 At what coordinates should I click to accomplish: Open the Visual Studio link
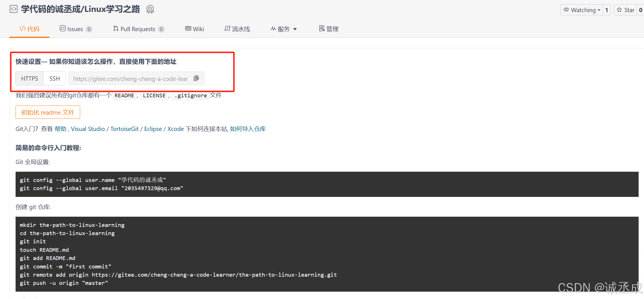(x=88, y=129)
